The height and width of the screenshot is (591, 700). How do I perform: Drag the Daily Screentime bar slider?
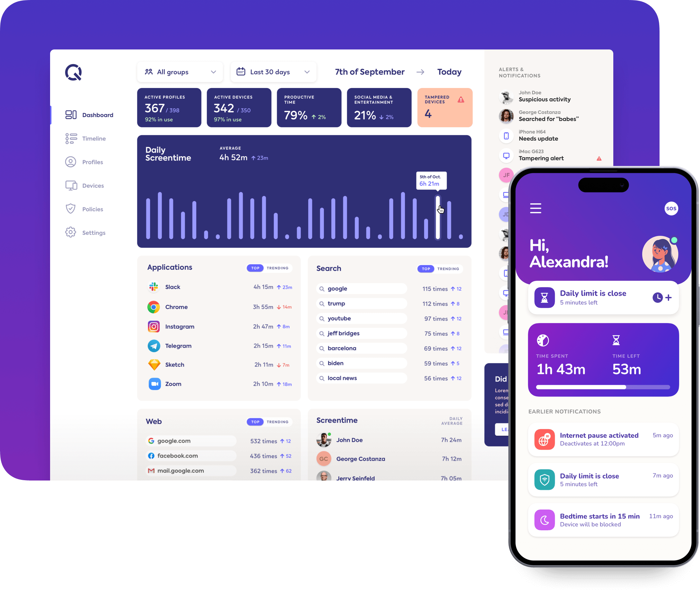(439, 210)
